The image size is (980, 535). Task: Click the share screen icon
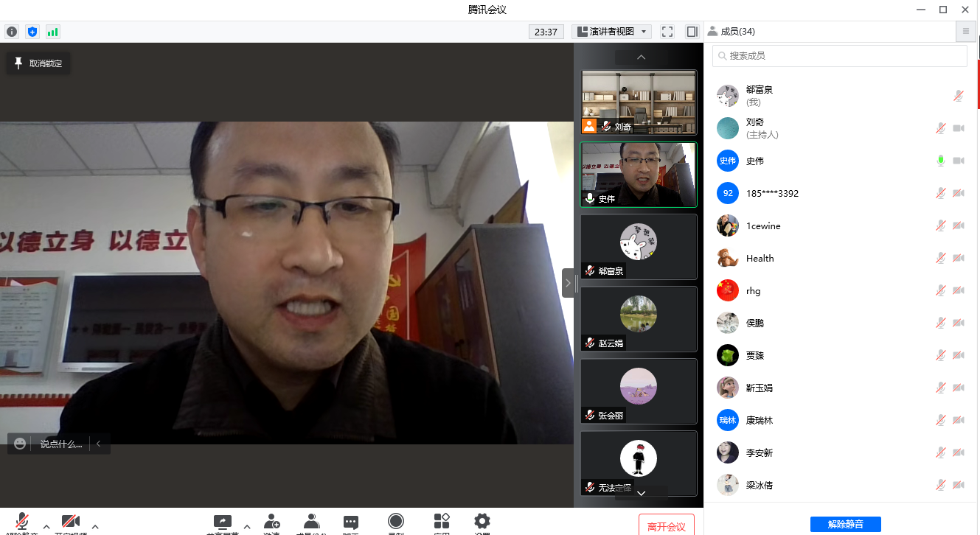[x=222, y=522]
